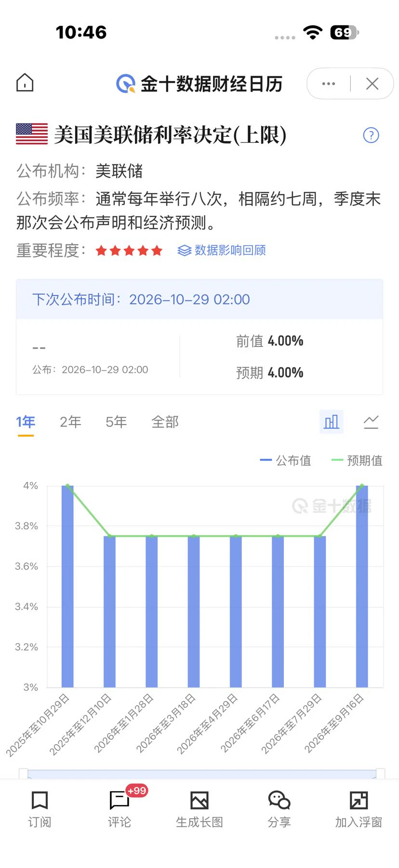Screen dimensions: 399x868
Task: Tap the 金十数据 logo icon in header
Action: tap(126, 84)
